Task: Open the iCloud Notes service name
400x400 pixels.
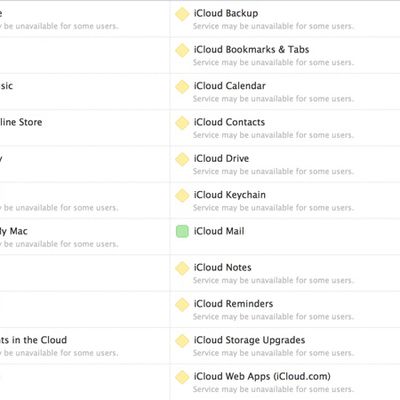Action: click(223, 268)
